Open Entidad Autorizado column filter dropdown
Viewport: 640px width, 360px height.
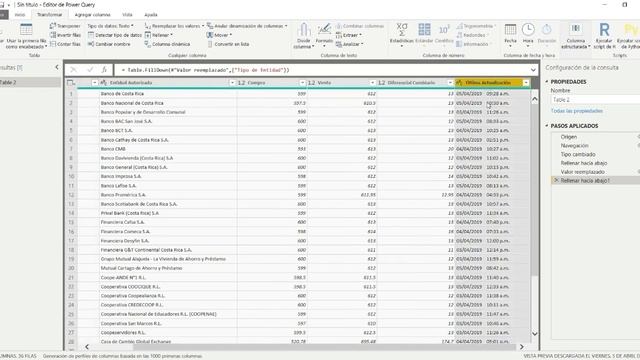[x=232, y=83]
